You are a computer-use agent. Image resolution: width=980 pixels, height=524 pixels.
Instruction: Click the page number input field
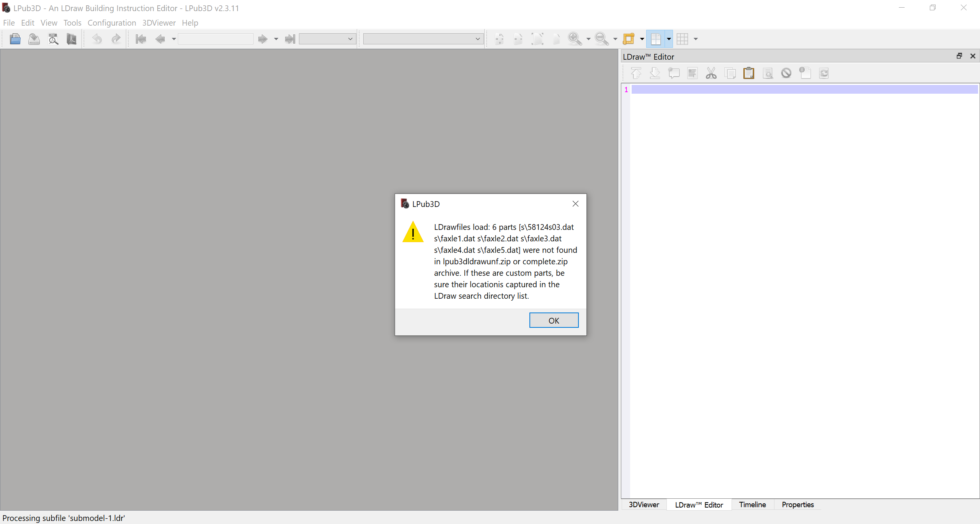(216, 39)
